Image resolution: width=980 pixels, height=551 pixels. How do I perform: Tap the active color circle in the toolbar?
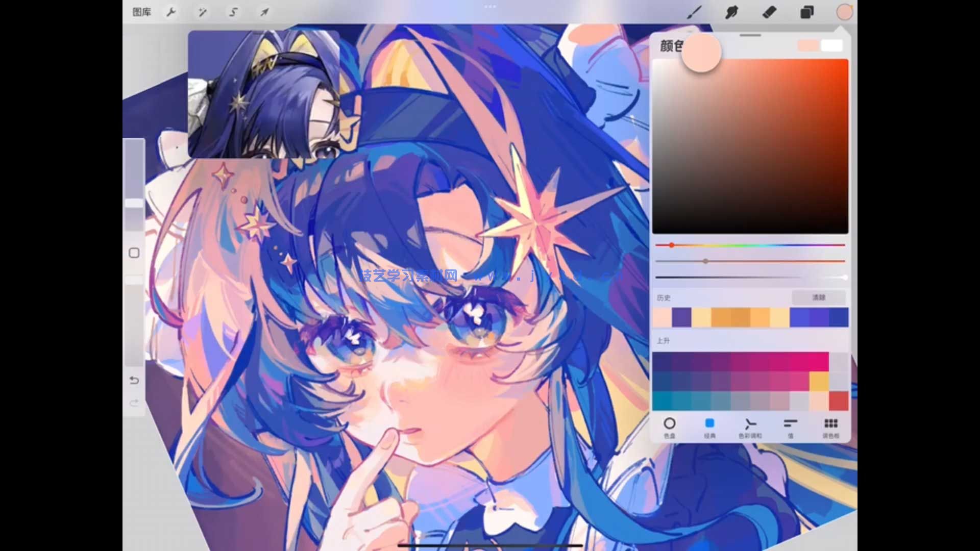coord(844,12)
